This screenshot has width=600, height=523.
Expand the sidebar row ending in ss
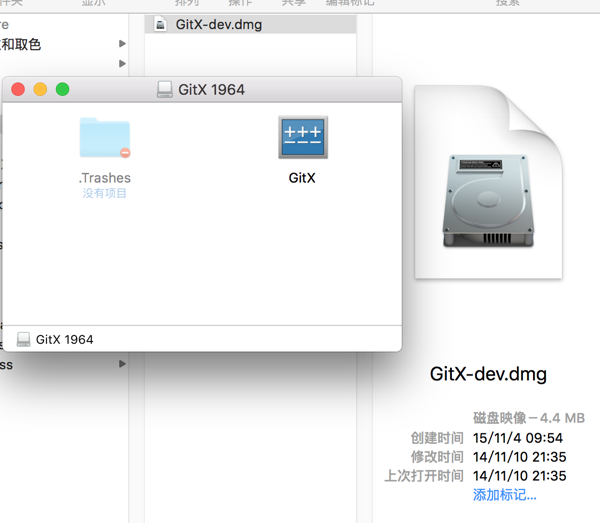coord(122,363)
